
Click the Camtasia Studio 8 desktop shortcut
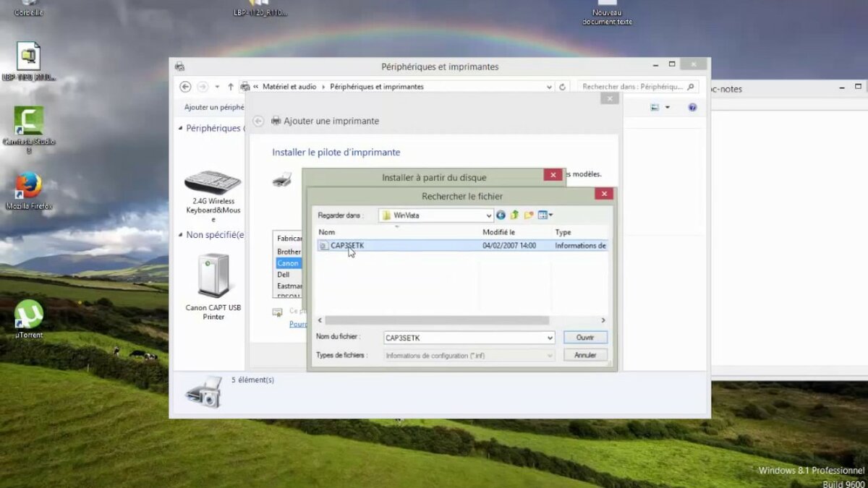coord(29,130)
